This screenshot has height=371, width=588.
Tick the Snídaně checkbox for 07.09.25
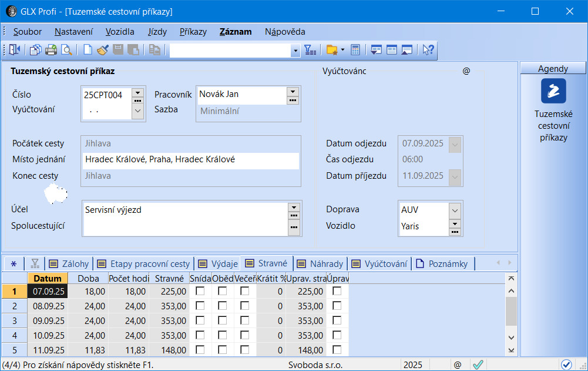point(200,291)
